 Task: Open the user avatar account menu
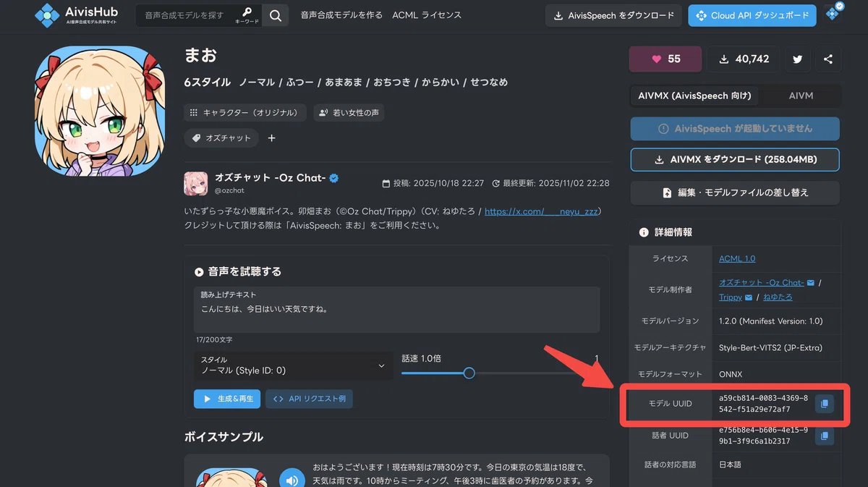tap(833, 13)
